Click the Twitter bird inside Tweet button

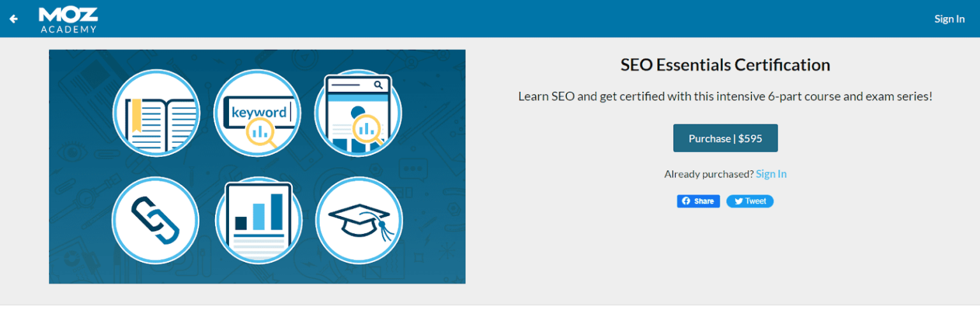[x=738, y=201]
